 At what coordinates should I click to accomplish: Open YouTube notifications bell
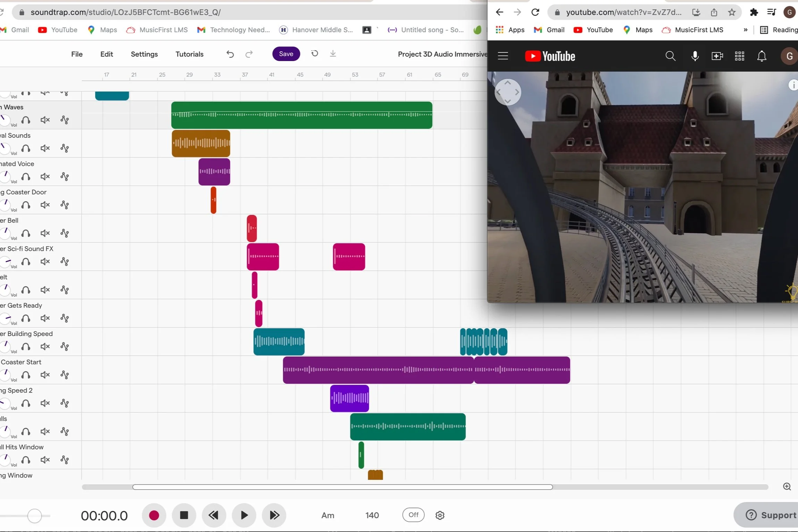click(x=762, y=56)
